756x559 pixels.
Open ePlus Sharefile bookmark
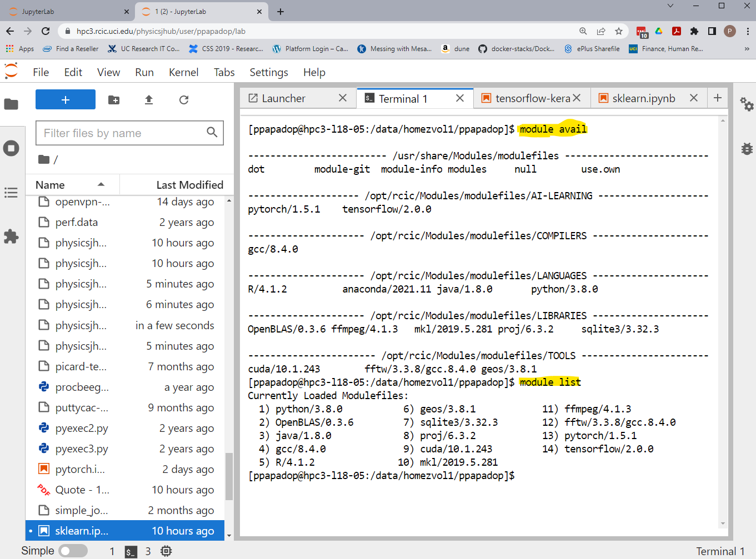pyautogui.click(x=592, y=49)
